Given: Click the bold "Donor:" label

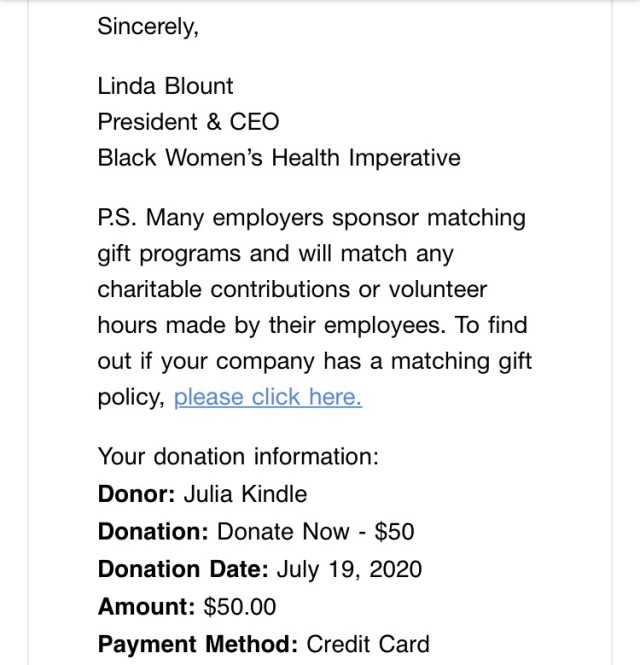Looking at the screenshot, I should point(133,494).
